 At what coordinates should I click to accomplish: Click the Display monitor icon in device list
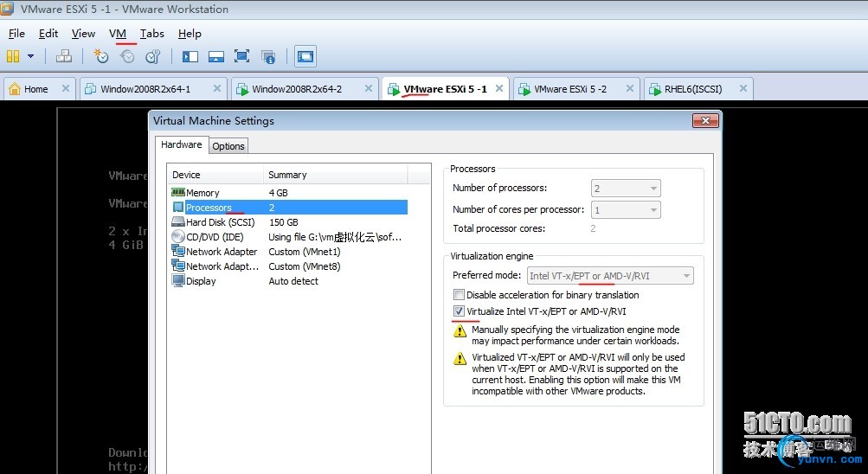coord(177,281)
